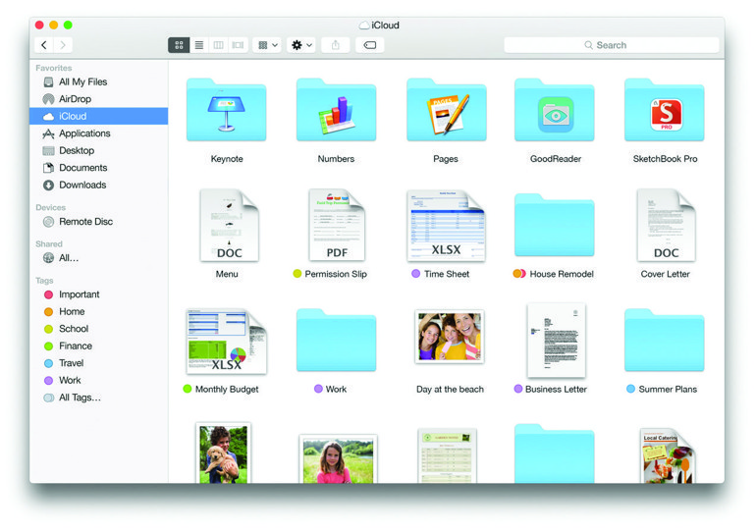Open the Action gear dropdown menu
The image size is (756, 532).
(x=300, y=45)
